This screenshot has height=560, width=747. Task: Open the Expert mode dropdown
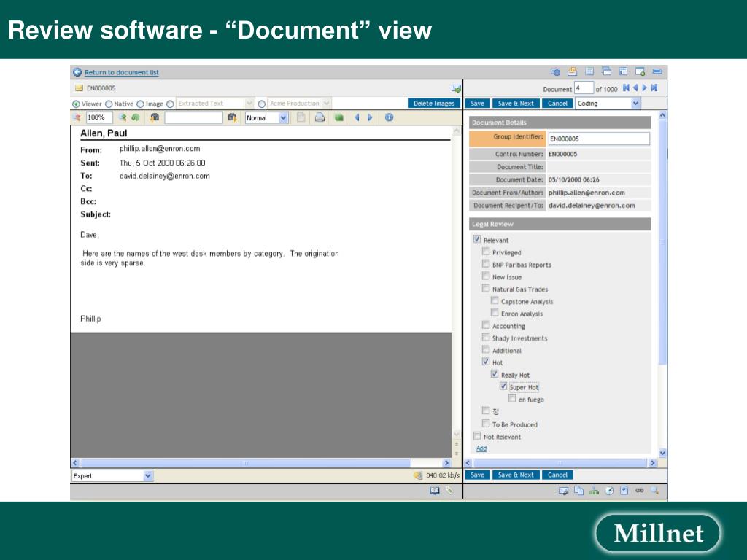click(147, 475)
